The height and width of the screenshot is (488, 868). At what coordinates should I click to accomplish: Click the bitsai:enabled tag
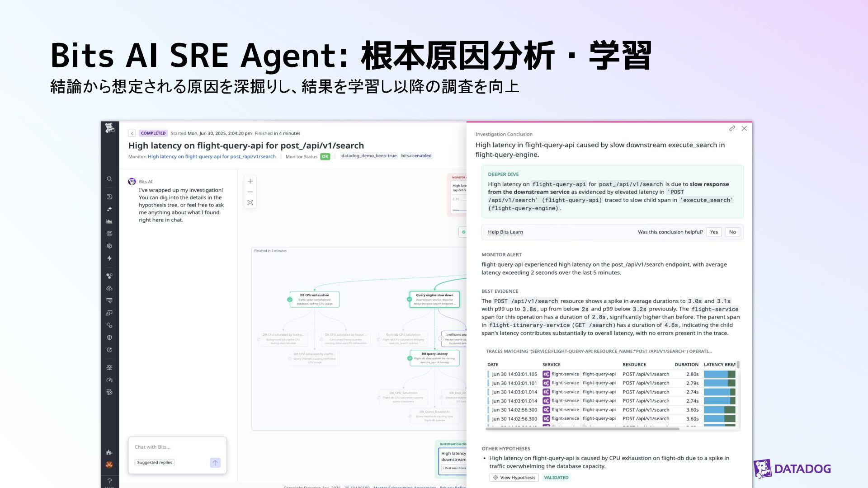pyautogui.click(x=416, y=156)
